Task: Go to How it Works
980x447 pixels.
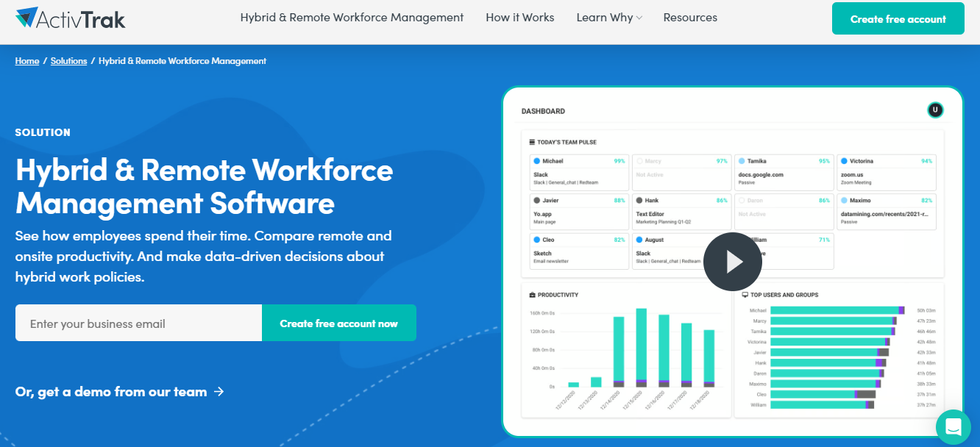Action: pos(520,18)
